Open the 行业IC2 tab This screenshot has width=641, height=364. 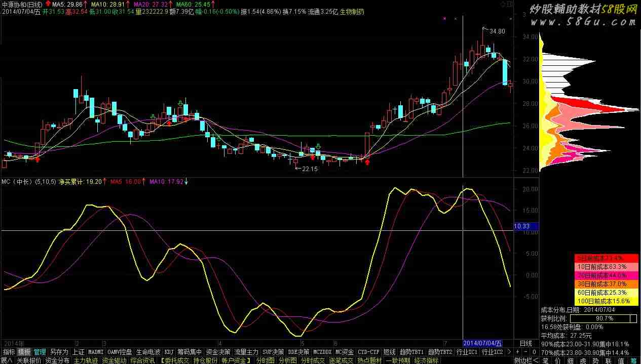coord(492,352)
